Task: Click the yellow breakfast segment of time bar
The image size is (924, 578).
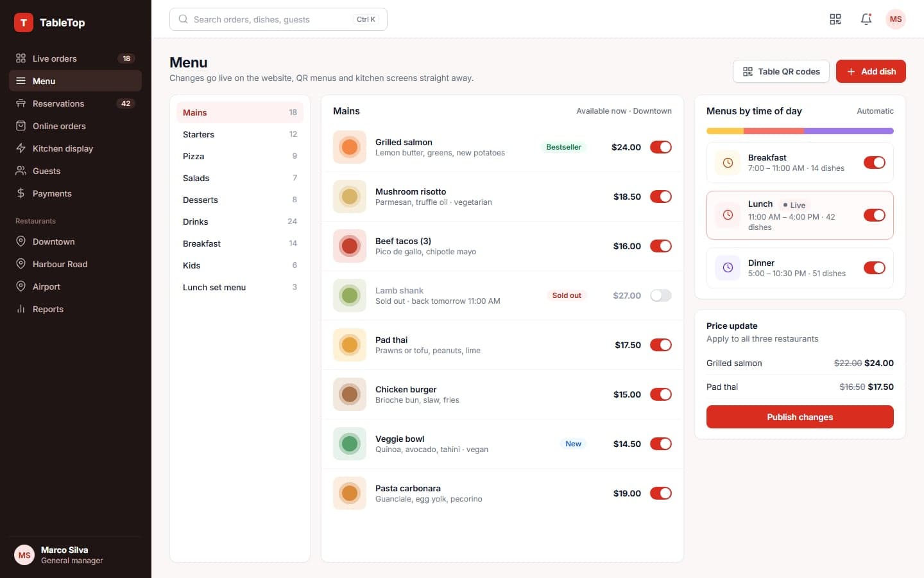Action: [x=725, y=131]
